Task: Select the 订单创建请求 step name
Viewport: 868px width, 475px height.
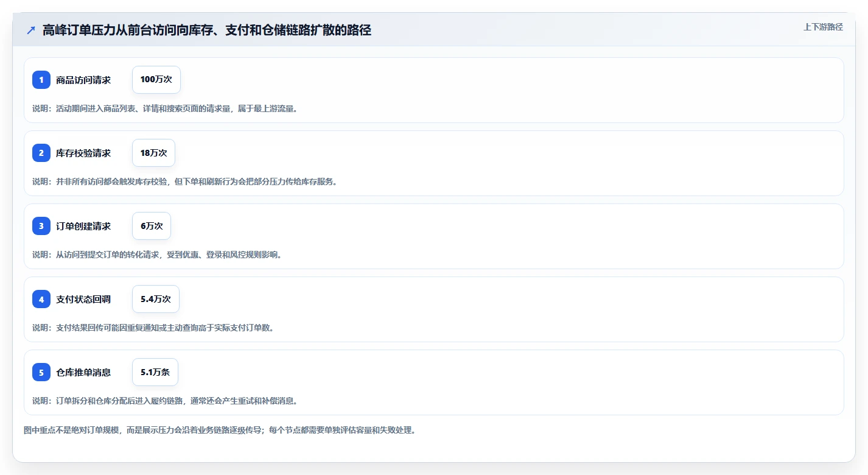Action: pyautogui.click(x=83, y=226)
